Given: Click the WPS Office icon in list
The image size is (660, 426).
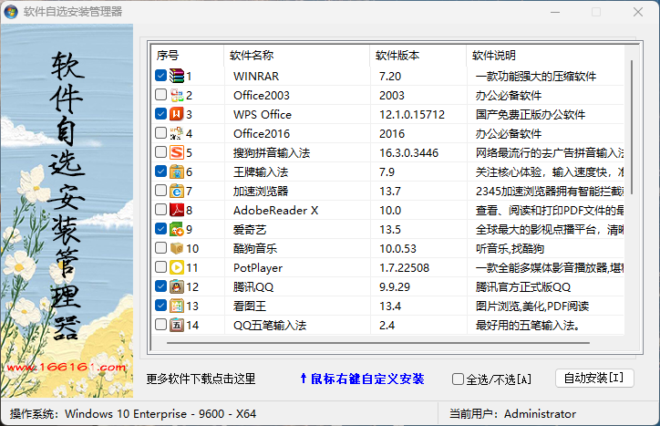Looking at the screenshot, I should [x=177, y=114].
